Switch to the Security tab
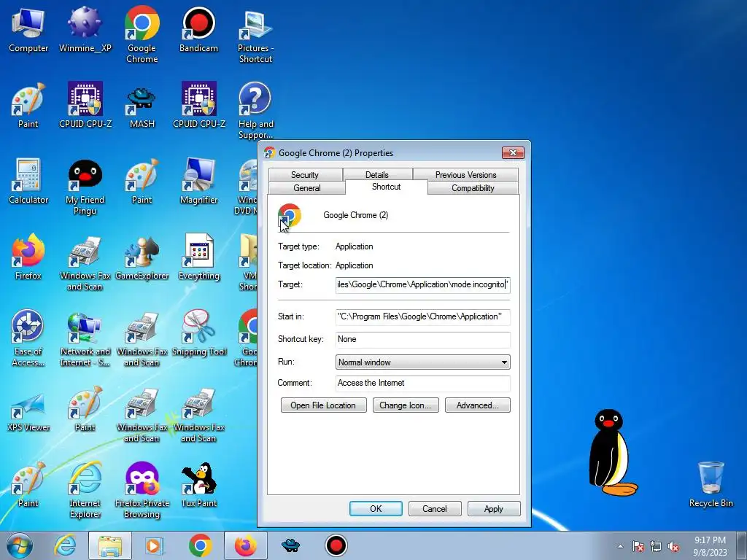 pyautogui.click(x=305, y=175)
